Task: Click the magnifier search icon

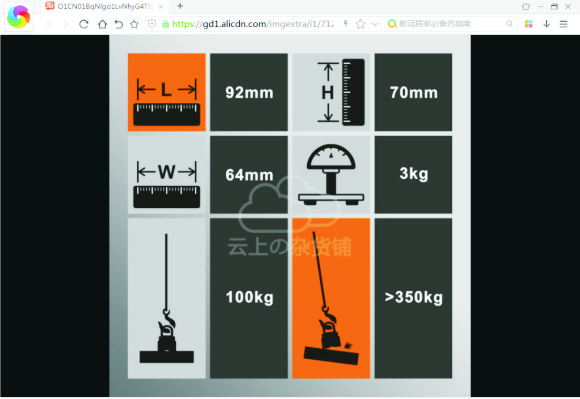Action: [509, 24]
